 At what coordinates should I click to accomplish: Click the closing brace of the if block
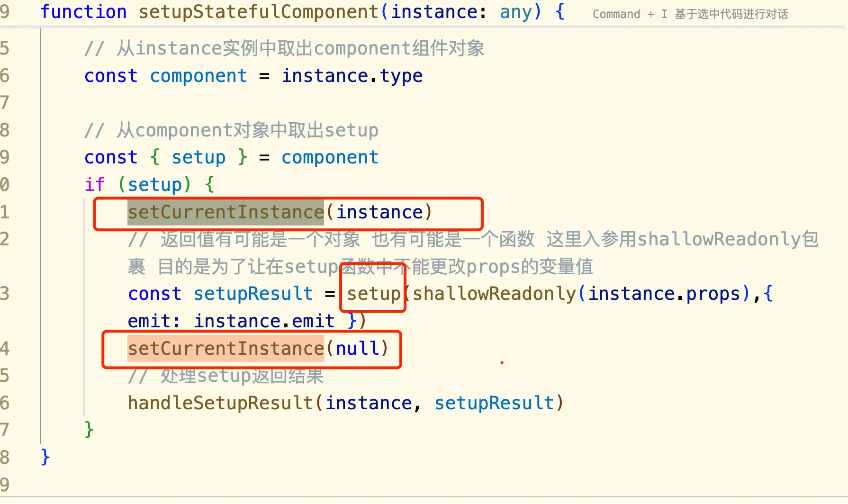click(89, 430)
